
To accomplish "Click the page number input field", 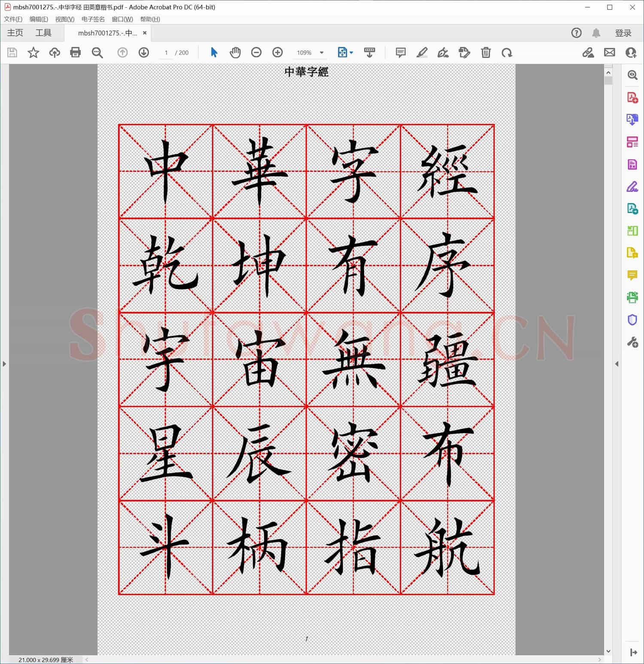I will point(166,52).
